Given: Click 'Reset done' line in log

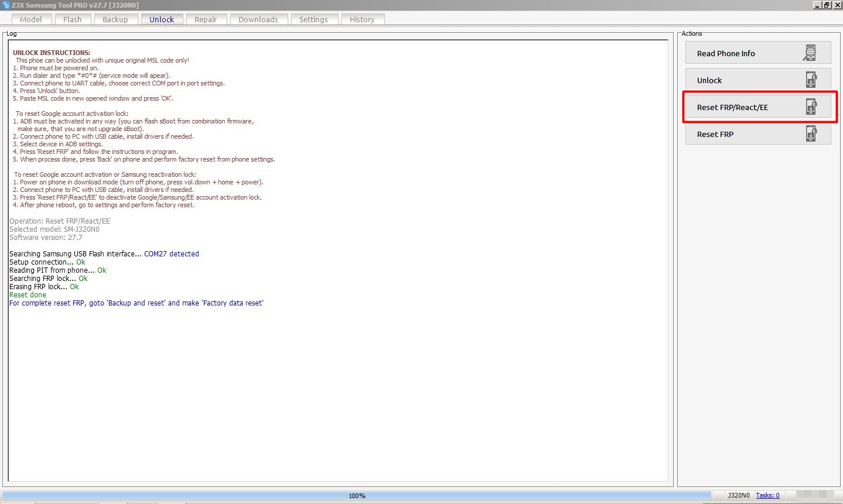Looking at the screenshot, I should pos(28,295).
